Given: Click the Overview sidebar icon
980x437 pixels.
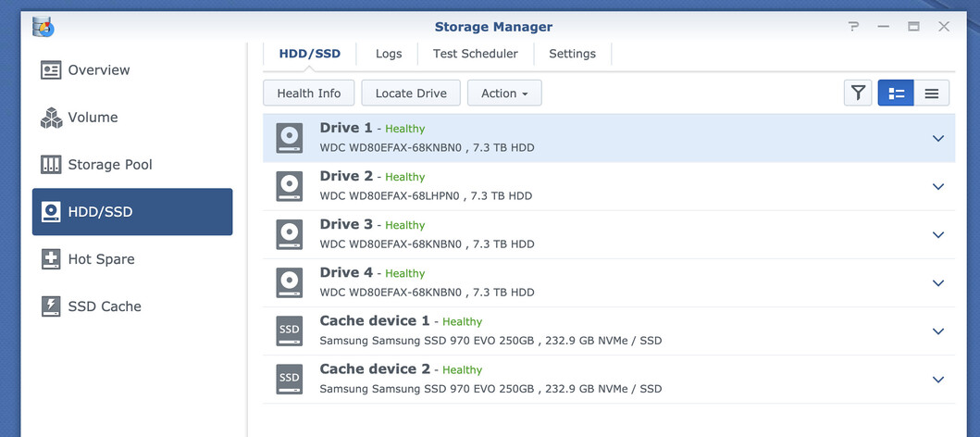Looking at the screenshot, I should [51, 70].
